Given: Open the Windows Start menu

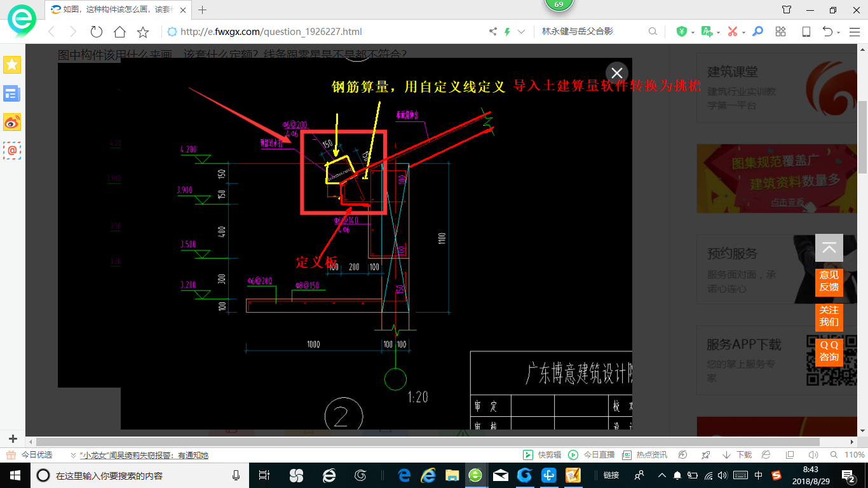Looking at the screenshot, I should click(x=15, y=475).
